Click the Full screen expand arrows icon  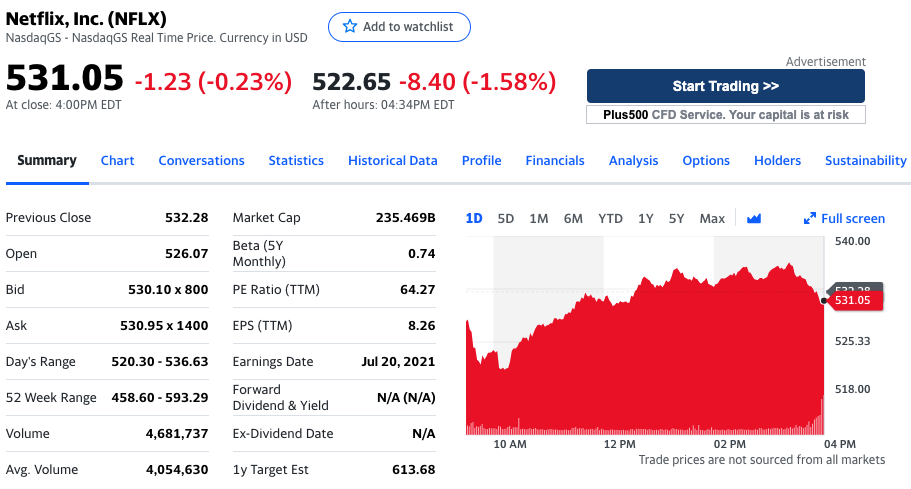[810, 218]
